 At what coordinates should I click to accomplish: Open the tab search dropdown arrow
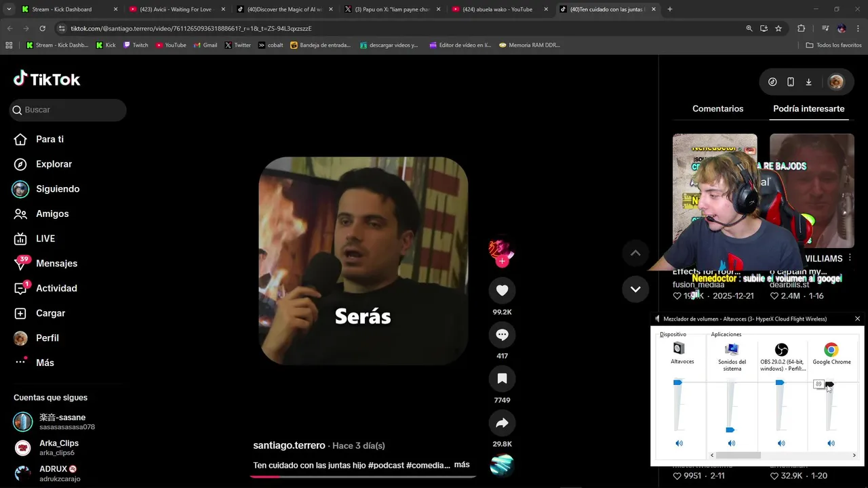[x=9, y=9]
